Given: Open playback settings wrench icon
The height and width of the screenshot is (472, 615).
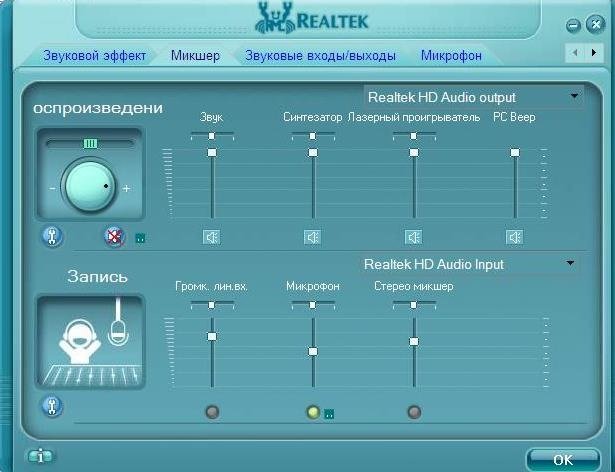Looking at the screenshot, I should pos(52,237).
